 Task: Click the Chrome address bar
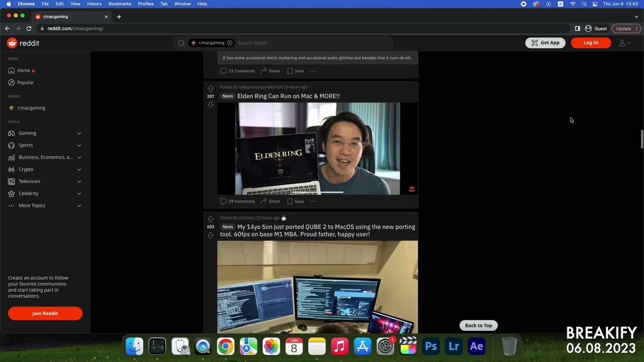click(x=302, y=29)
